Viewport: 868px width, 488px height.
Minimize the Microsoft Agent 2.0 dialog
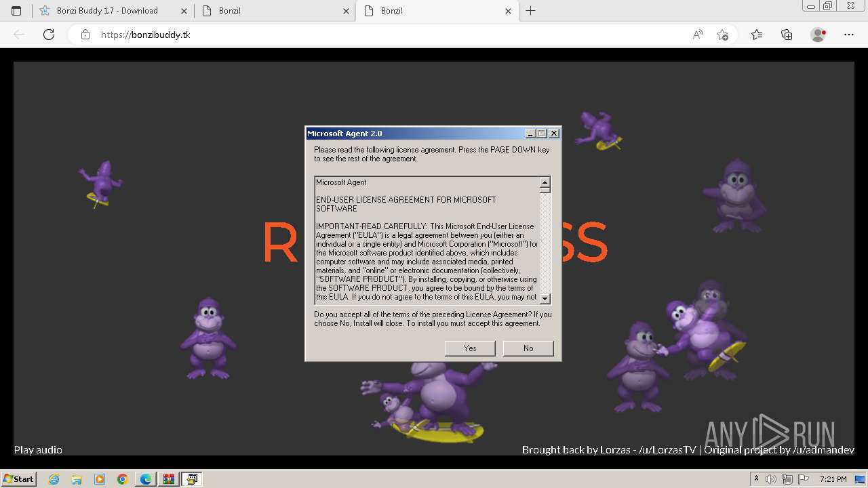tap(530, 134)
